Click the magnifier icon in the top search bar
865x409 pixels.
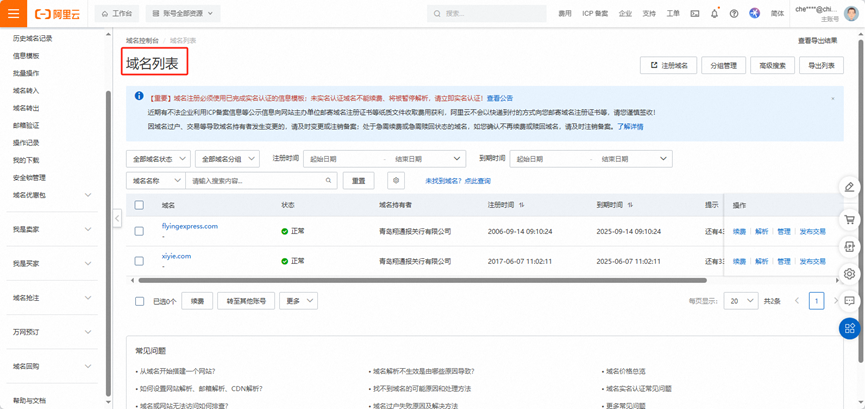(437, 14)
